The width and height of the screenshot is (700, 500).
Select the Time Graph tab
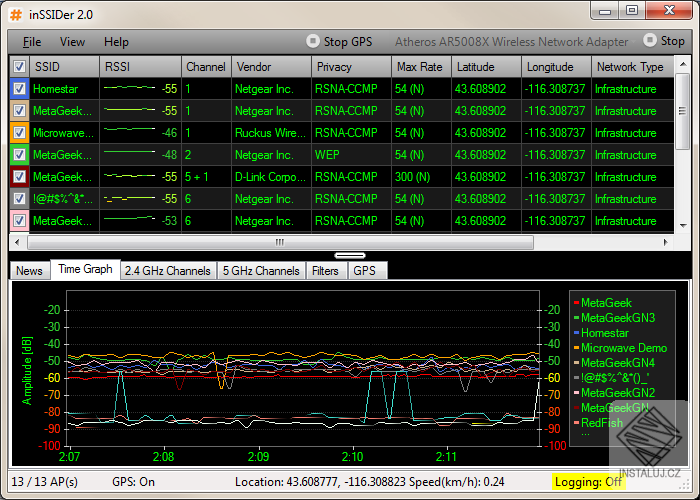pyautogui.click(x=85, y=269)
